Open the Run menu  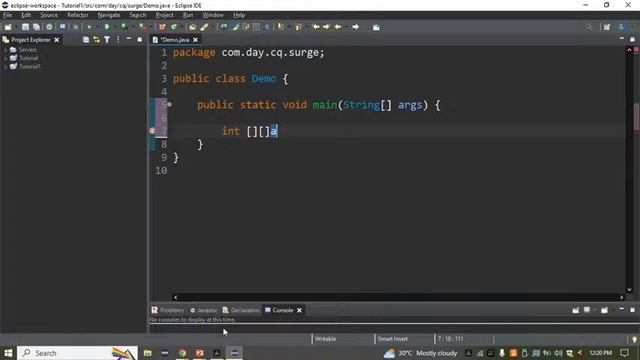tap(188, 15)
